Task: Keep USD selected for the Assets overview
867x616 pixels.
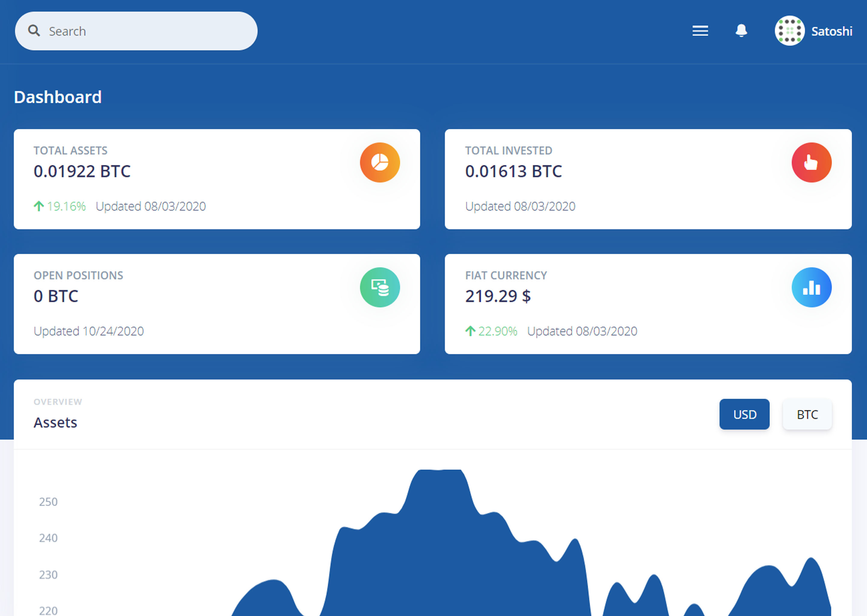Action: coord(744,414)
